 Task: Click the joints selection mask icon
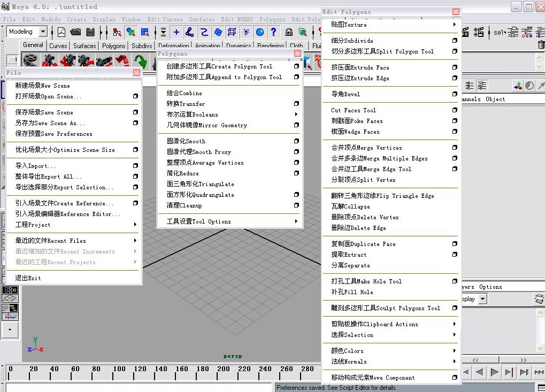point(190,32)
